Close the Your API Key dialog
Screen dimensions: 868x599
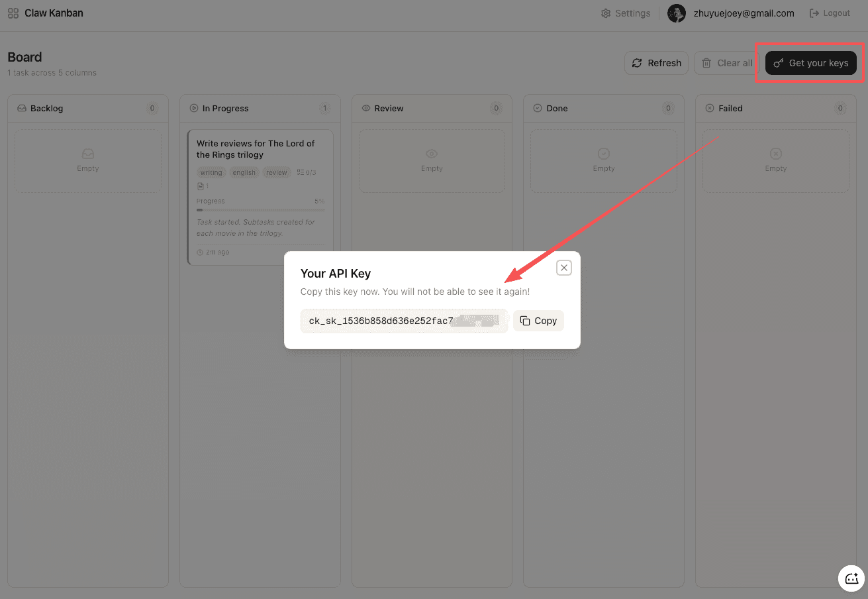point(563,268)
